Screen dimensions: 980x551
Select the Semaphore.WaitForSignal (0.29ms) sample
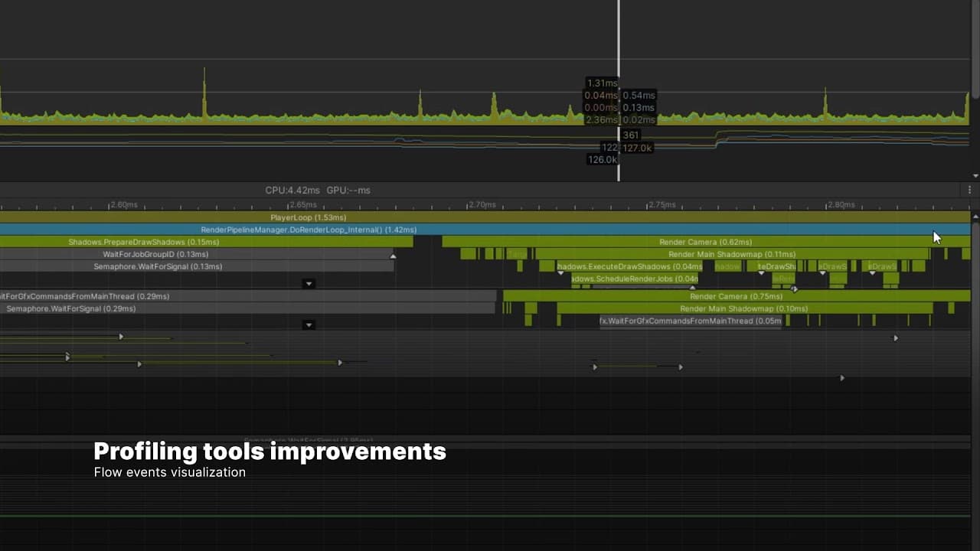pos(247,308)
